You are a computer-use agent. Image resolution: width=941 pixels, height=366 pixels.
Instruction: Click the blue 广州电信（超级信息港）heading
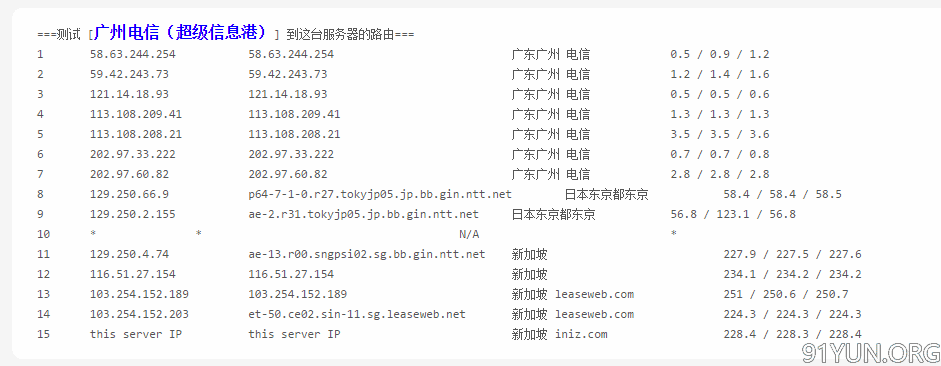181,32
